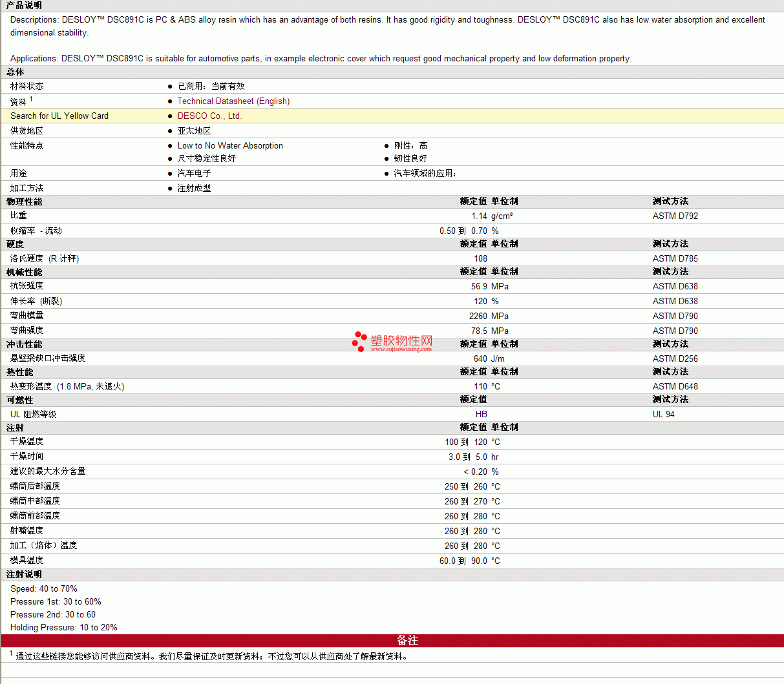Select the ASTM D648 test method
This screenshot has width=784, height=684.
675,386
